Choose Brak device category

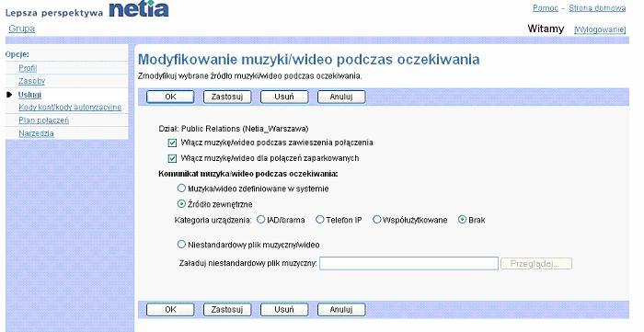(462, 220)
